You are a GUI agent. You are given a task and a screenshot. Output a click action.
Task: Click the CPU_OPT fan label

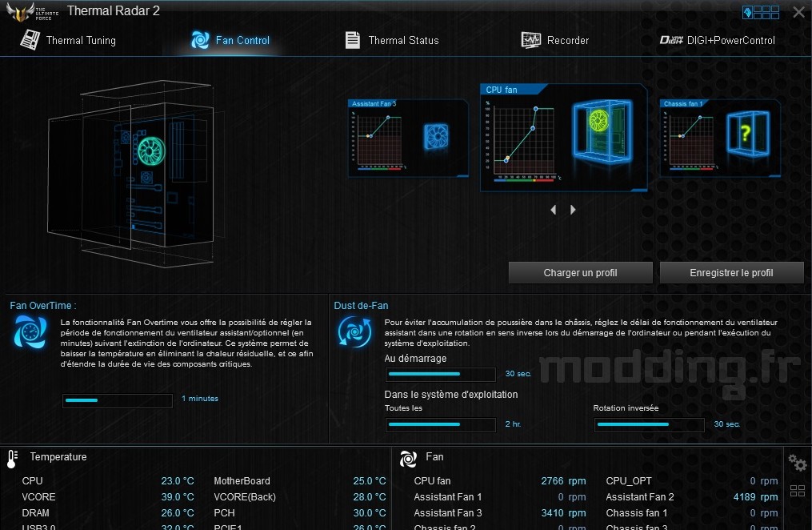pos(629,481)
